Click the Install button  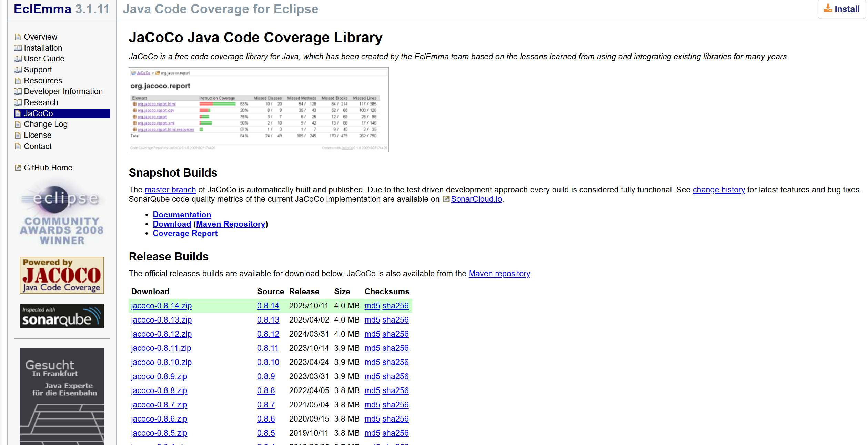[841, 9]
